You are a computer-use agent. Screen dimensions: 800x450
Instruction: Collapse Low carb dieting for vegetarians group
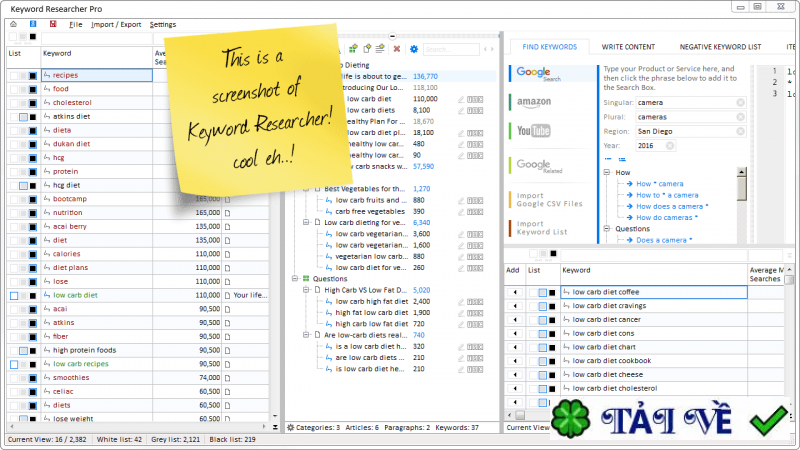coord(305,221)
